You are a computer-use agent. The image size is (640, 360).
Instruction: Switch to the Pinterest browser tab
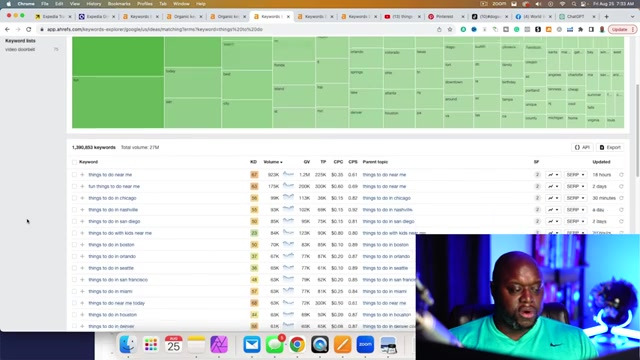445,17
